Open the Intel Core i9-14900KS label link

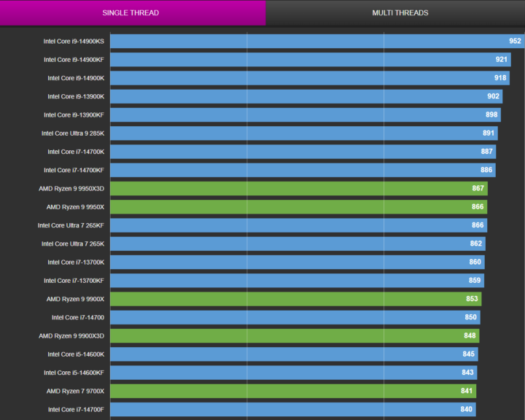pyautogui.click(x=74, y=42)
